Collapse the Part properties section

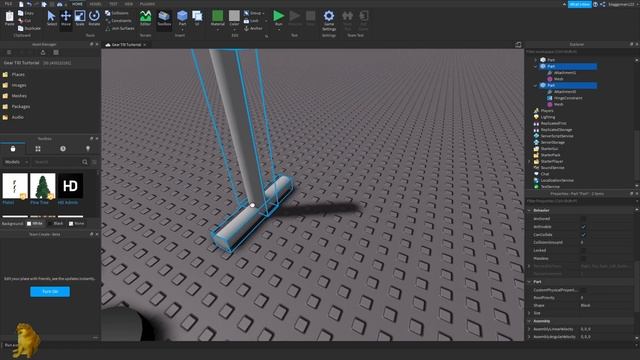pyautogui.click(x=529, y=282)
